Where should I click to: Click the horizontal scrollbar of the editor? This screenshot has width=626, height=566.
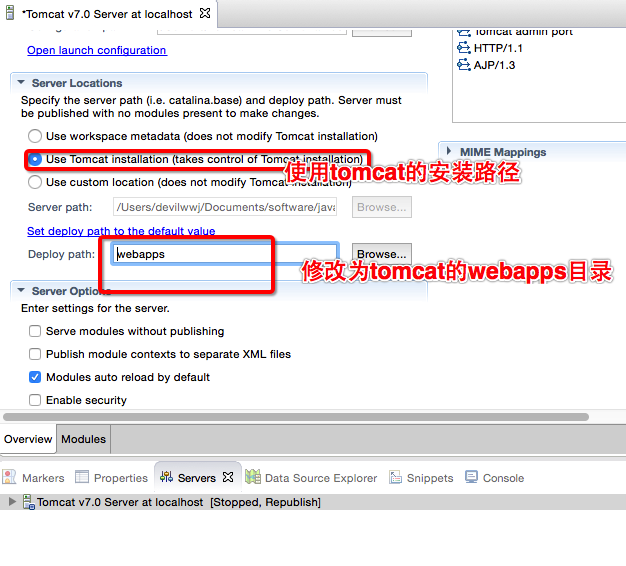click(296, 417)
